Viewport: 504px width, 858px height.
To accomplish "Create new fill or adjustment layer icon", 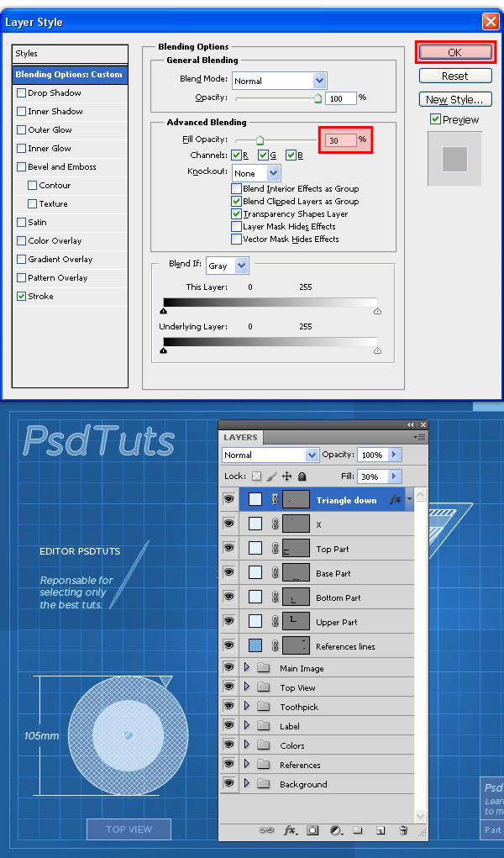I will point(335,830).
